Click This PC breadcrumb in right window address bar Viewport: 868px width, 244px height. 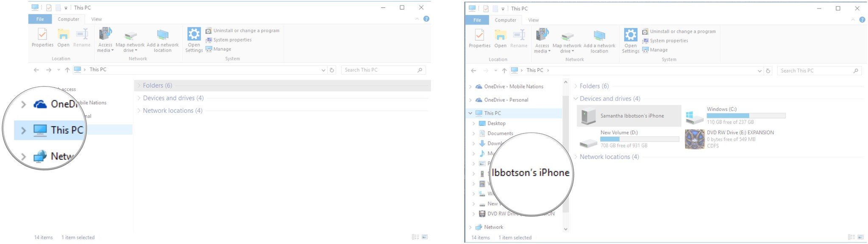534,70
